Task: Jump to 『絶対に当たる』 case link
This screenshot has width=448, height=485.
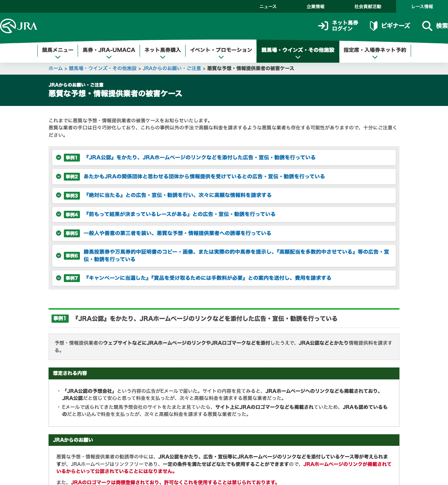Action: coord(178,195)
